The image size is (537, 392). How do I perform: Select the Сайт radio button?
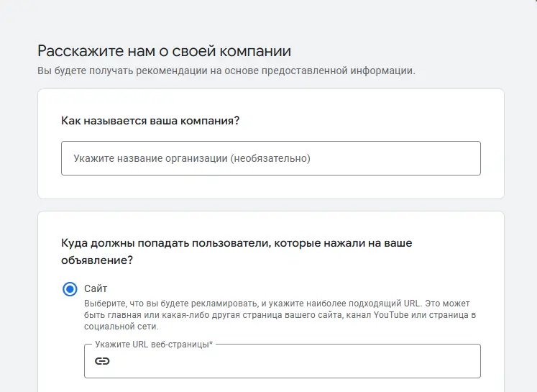click(x=70, y=289)
